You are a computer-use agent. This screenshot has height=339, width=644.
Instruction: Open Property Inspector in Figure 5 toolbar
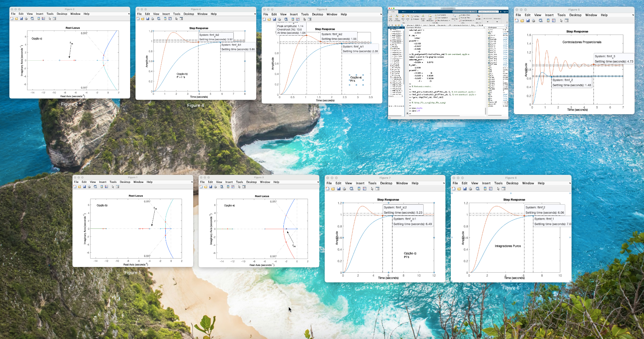pyautogui.click(x=567, y=20)
